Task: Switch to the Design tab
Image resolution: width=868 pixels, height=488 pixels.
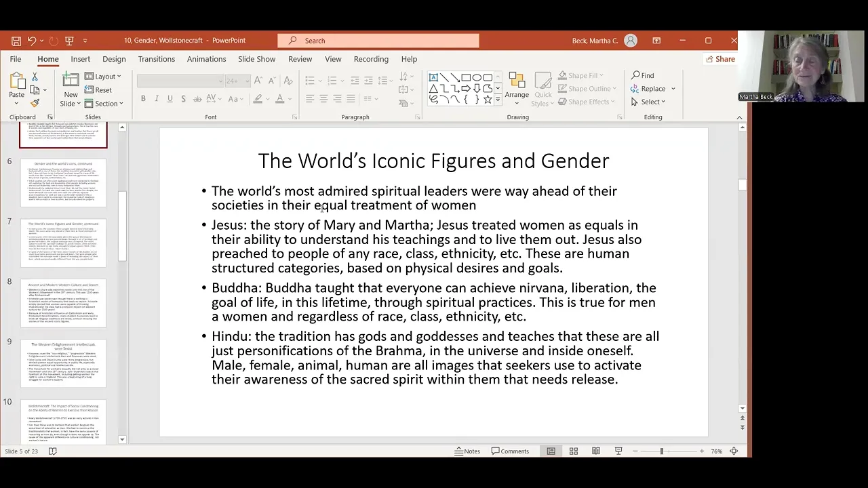Action: (114, 59)
